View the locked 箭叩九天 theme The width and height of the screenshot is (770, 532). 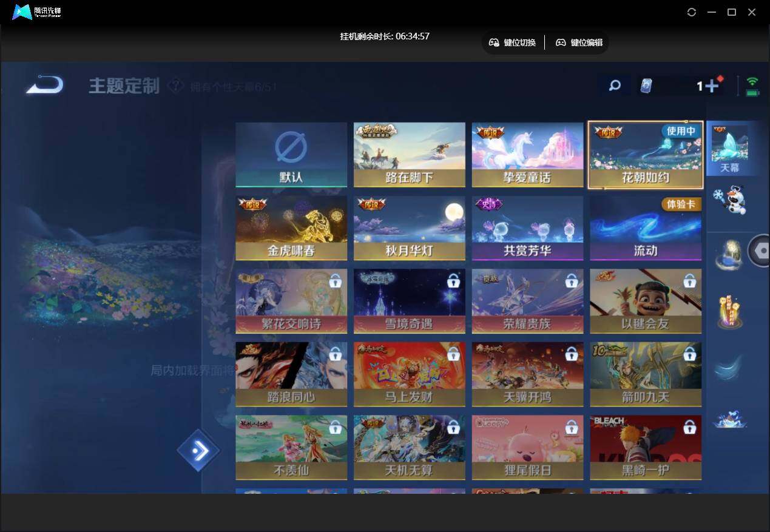646,374
